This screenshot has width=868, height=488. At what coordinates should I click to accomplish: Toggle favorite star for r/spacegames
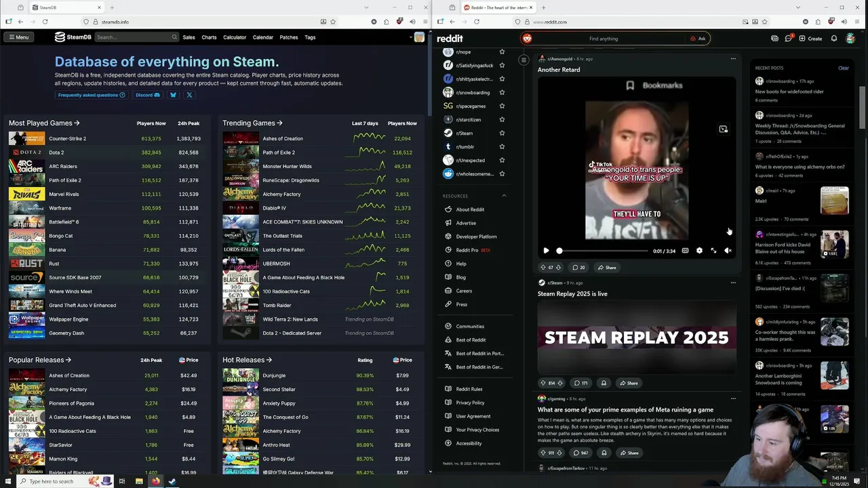pyautogui.click(x=502, y=106)
